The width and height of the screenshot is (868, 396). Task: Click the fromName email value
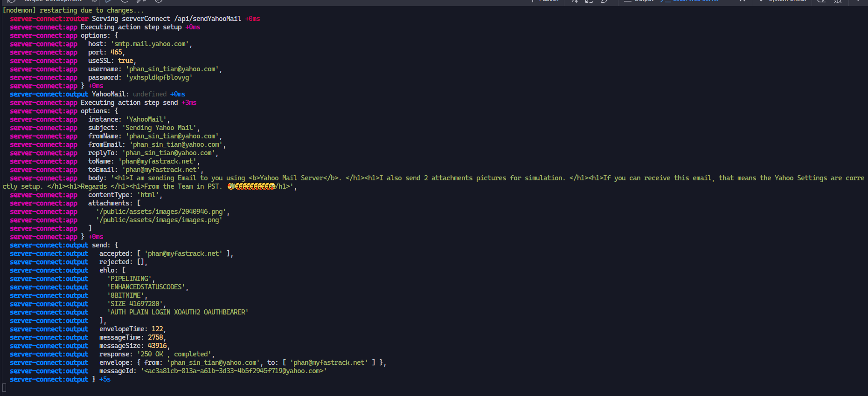click(x=172, y=136)
